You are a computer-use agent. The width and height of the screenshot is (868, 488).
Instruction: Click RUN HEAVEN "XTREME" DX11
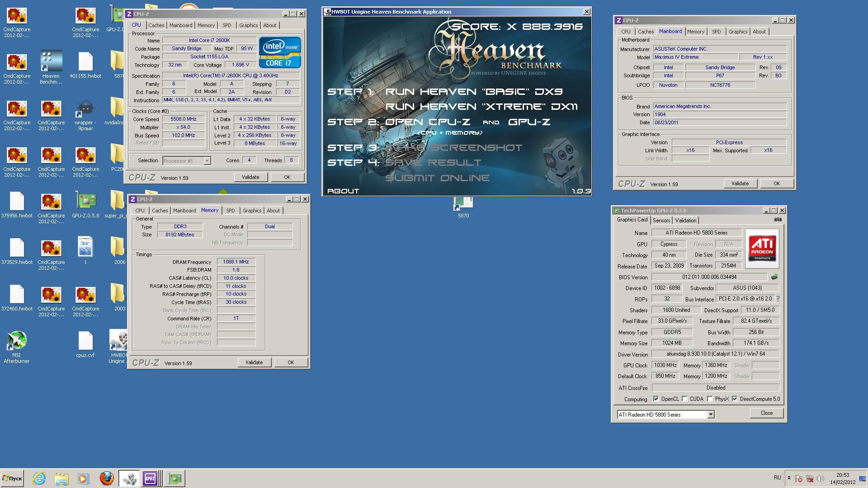pos(481,107)
